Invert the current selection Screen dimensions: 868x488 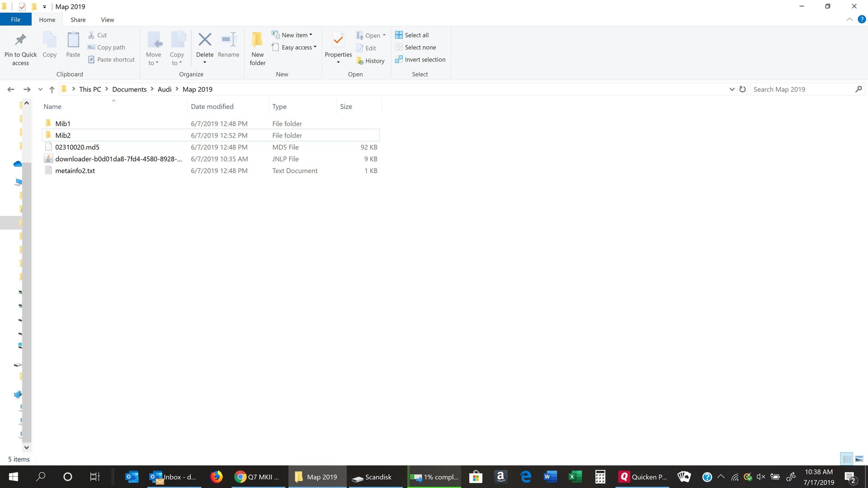coord(420,59)
